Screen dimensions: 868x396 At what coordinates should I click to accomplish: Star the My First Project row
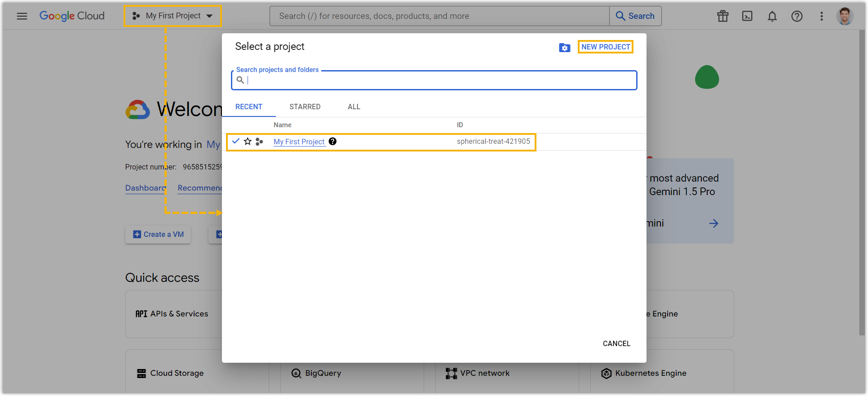click(248, 142)
